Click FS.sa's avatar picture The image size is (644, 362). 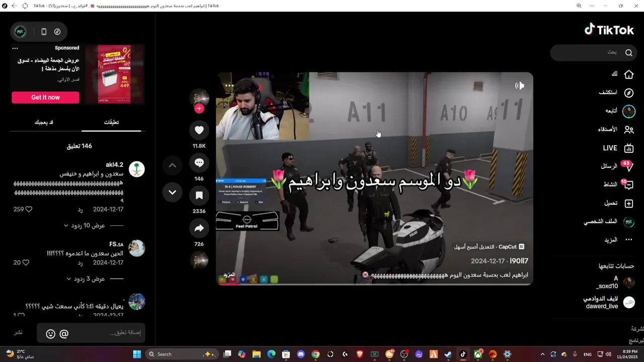(x=137, y=248)
